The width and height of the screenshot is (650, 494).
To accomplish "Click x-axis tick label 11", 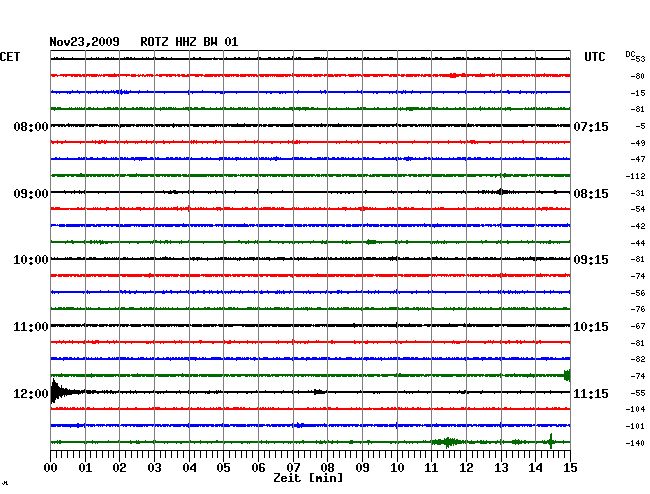I will coord(431,468).
